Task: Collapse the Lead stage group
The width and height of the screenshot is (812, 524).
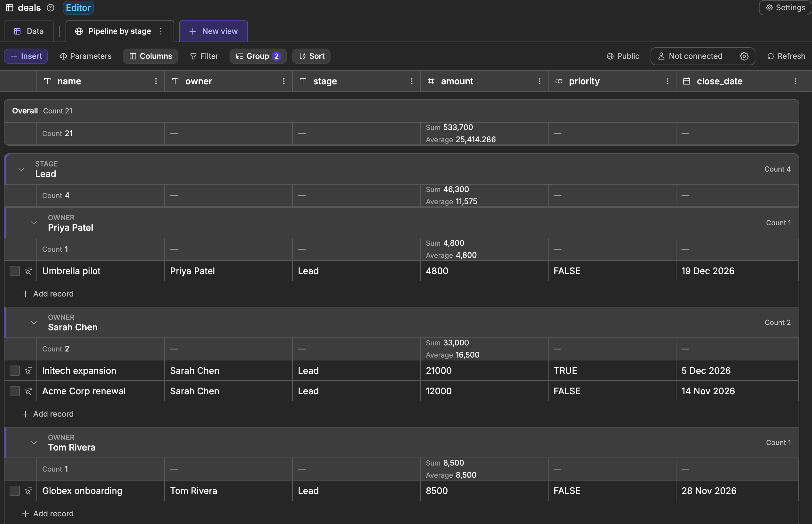Action: (21, 169)
